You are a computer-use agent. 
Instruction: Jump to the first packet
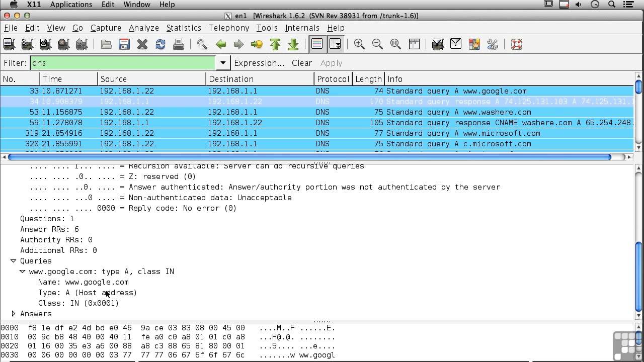[275, 44]
